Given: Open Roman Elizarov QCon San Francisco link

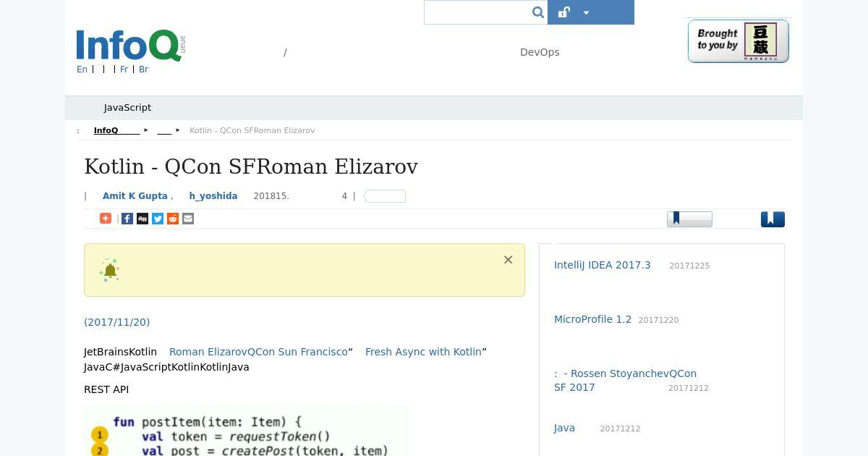Looking at the screenshot, I should point(258,352).
